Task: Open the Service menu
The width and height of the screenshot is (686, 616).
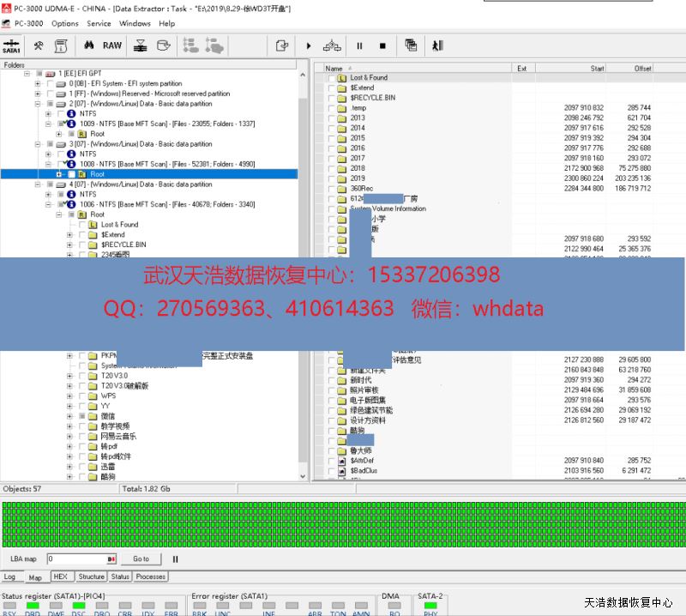Action: pyautogui.click(x=99, y=23)
